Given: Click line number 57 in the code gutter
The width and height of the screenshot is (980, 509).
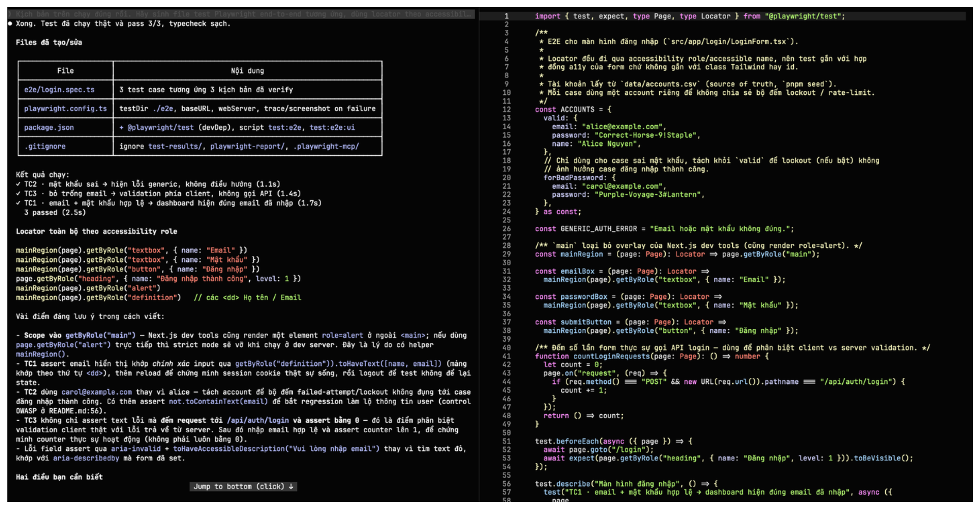Looking at the screenshot, I should click(506, 492).
